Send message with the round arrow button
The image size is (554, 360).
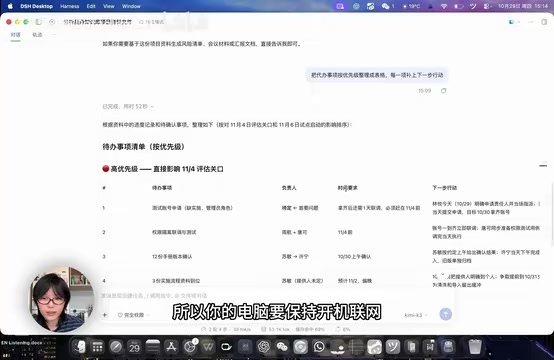[446, 314]
